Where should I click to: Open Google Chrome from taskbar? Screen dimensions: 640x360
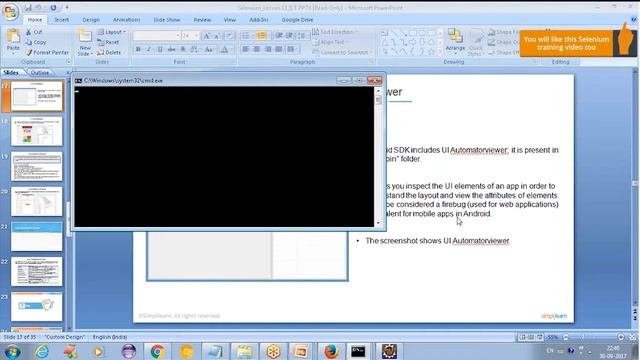[157, 351]
